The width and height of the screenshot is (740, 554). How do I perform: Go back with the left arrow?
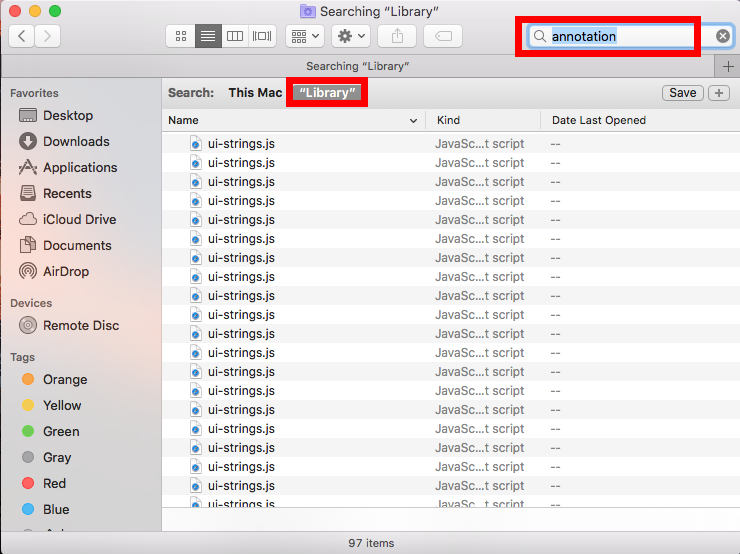point(22,36)
